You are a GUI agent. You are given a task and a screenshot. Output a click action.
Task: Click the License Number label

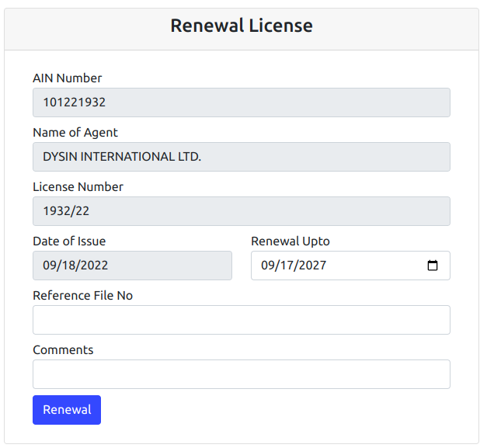78,187
